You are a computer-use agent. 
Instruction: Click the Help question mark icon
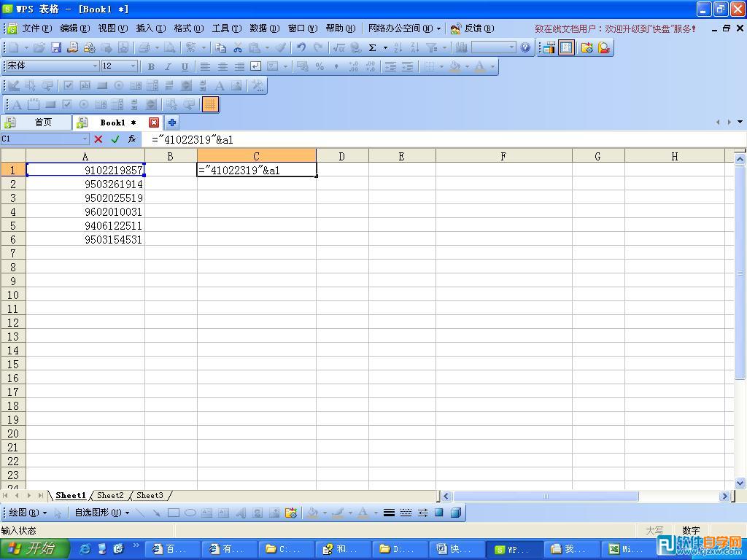tap(525, 47)
